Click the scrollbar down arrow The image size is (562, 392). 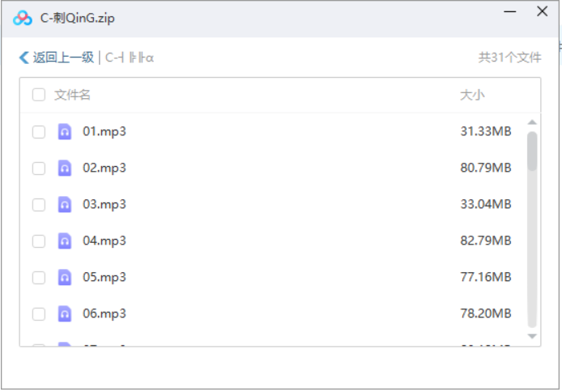tap(532, 335)
